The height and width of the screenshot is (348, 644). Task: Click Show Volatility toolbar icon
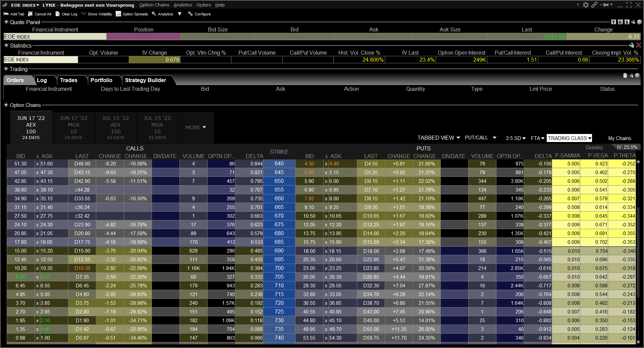(84, 14)
